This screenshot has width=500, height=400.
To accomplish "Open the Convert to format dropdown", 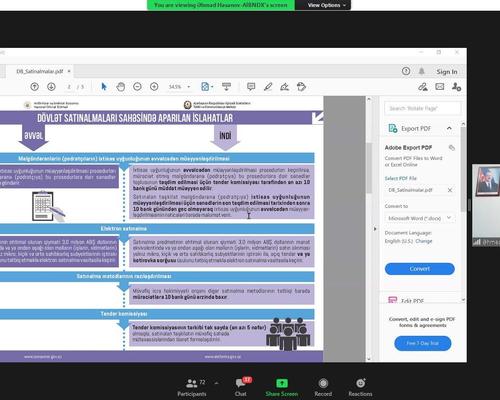I will click(420, 218).
